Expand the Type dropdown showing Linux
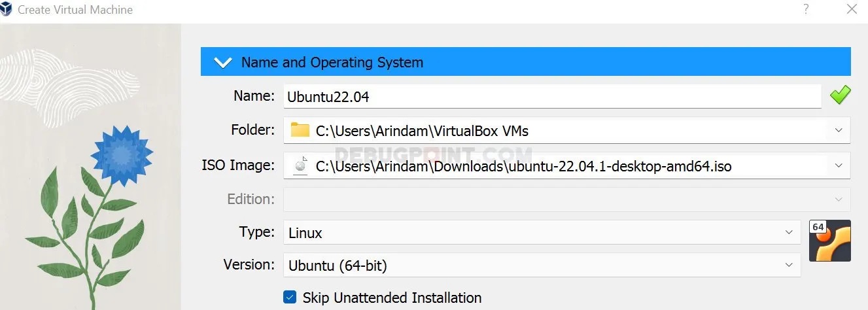Viewport: 868px width, 310px height. pyautogui.click(x=789, y=232)
